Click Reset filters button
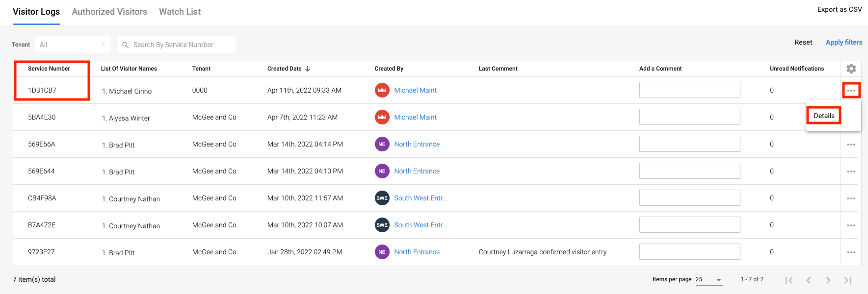This screenshot has height=294, width=868. coord(803,43)
